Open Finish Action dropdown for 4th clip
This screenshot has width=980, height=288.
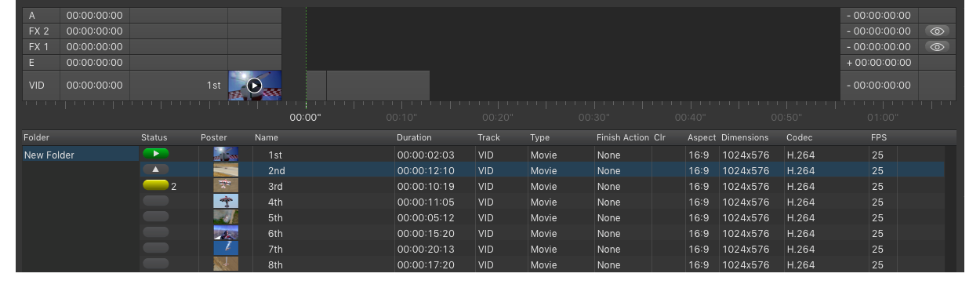click(622, 202)
